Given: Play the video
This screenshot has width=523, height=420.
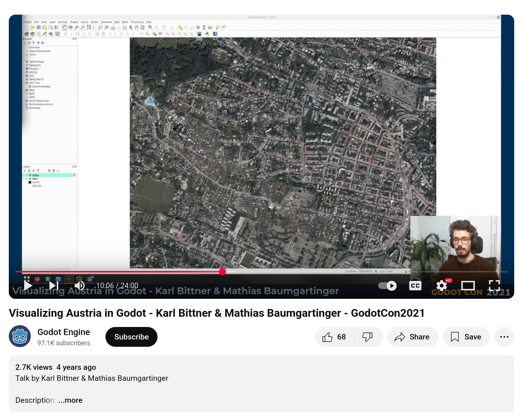Looking at the screenshot, I should (x=28, y=285).
